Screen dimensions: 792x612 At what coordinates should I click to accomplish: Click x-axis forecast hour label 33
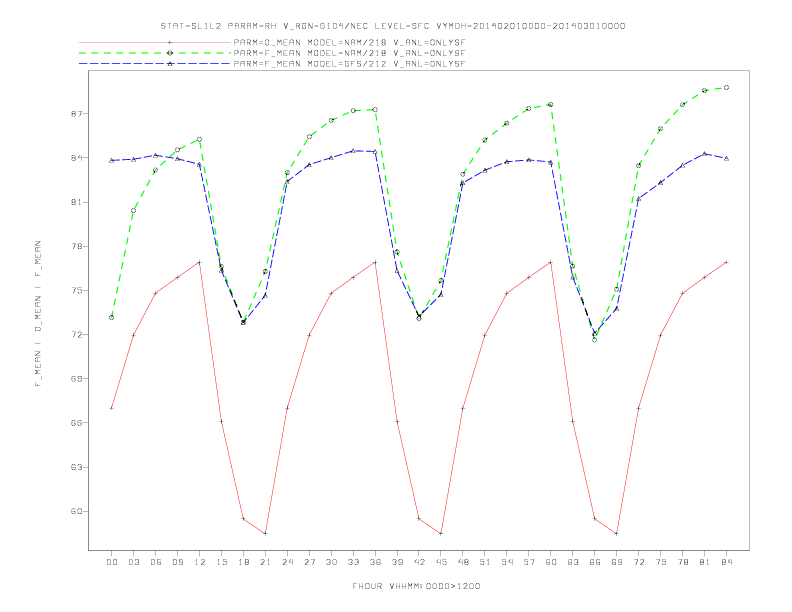click(x=354, y=562)
